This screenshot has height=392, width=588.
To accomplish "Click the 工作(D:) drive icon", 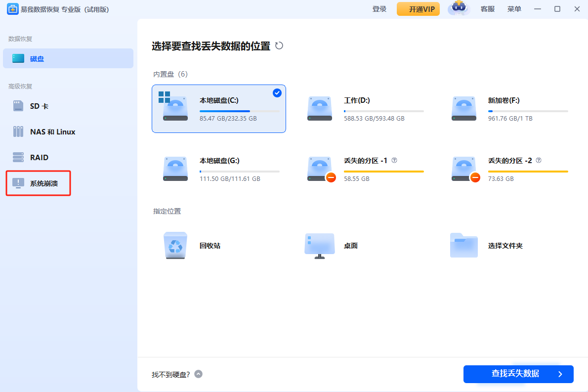I will [x=320, y=109].
